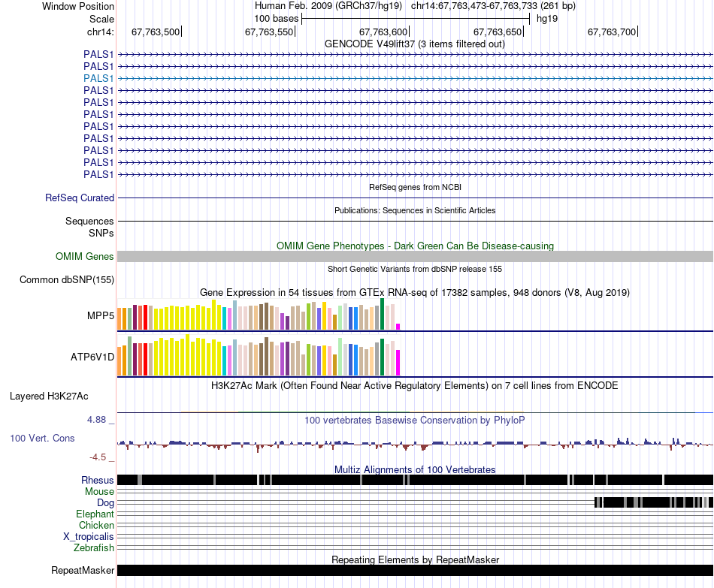Click the black RepeatMasker element bar
Image resolution: width=714 pixels, height=588 pixels.
[416, 570]
